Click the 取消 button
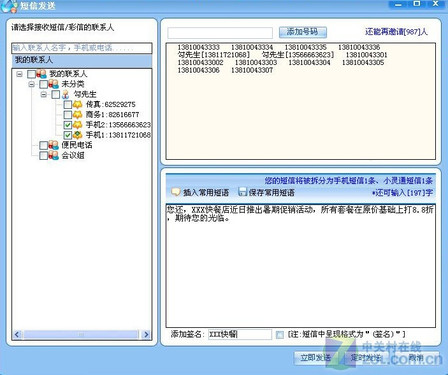 click(417, 358)
